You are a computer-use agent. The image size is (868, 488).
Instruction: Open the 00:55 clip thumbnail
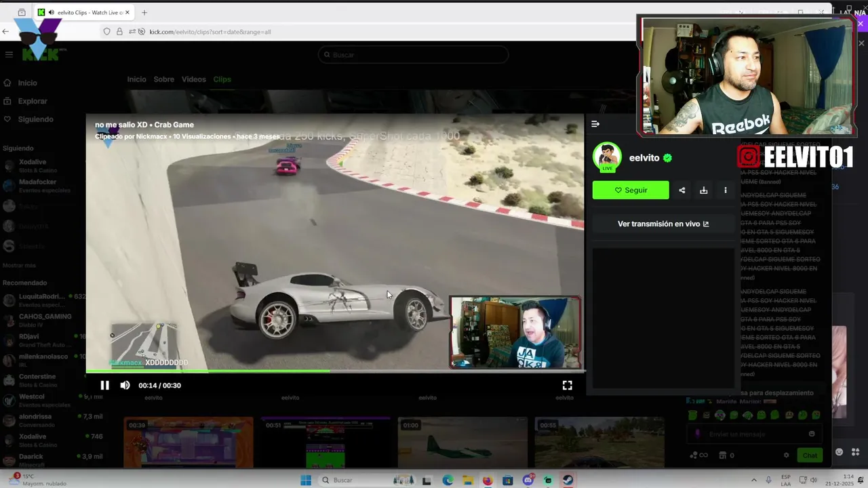pos(599,442)
